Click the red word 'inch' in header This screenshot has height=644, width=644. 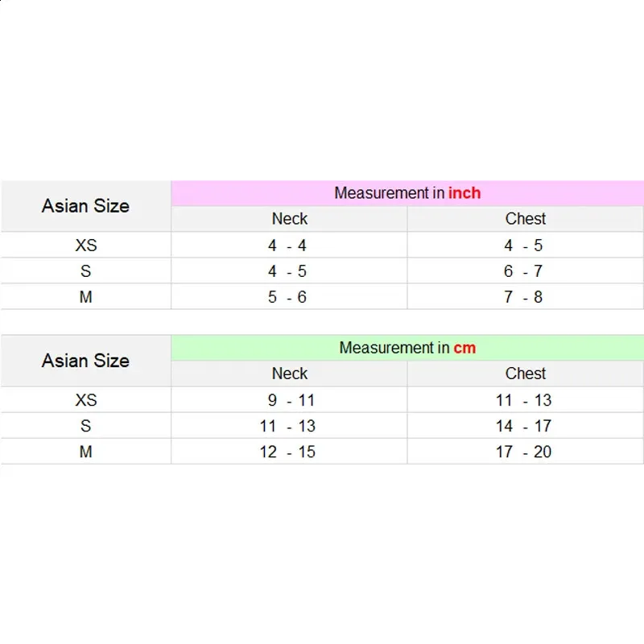pyautogui.click(x=464, y=193)
